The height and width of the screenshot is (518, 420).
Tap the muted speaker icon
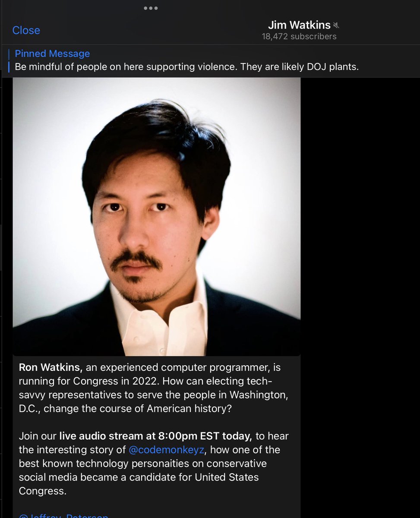(x=336, y=25)
